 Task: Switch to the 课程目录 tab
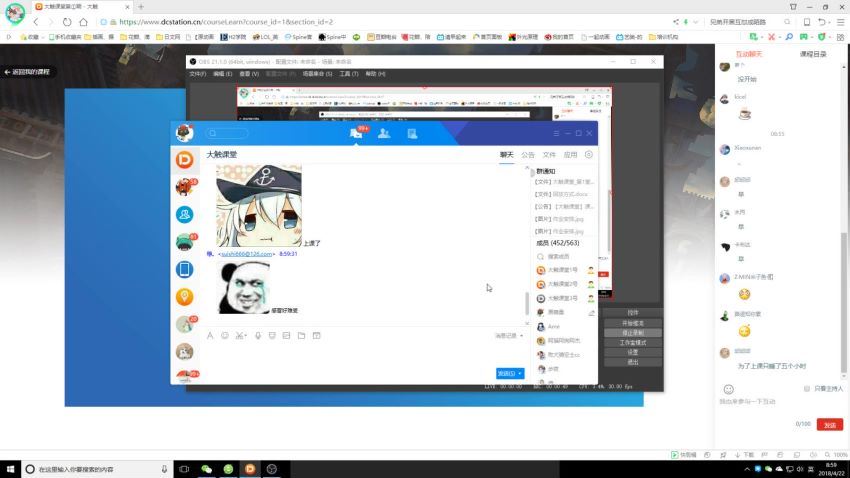point(813,54)
